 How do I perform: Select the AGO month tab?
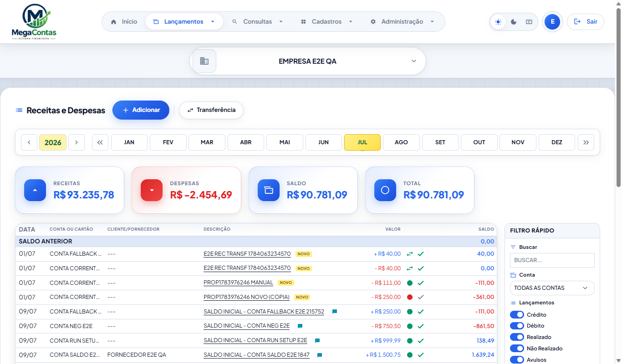(x=401, y=142)
